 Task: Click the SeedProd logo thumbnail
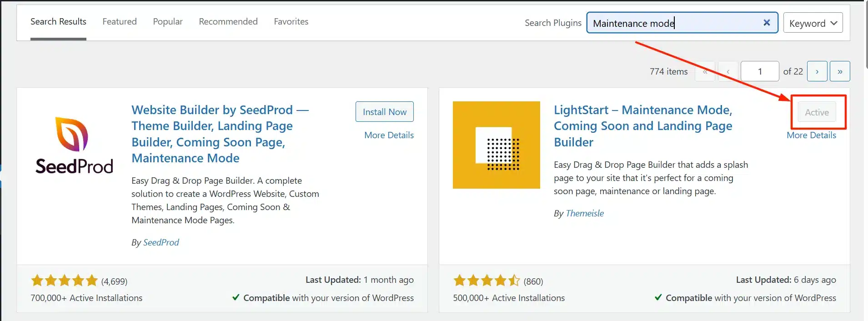[x=74, y=145]
